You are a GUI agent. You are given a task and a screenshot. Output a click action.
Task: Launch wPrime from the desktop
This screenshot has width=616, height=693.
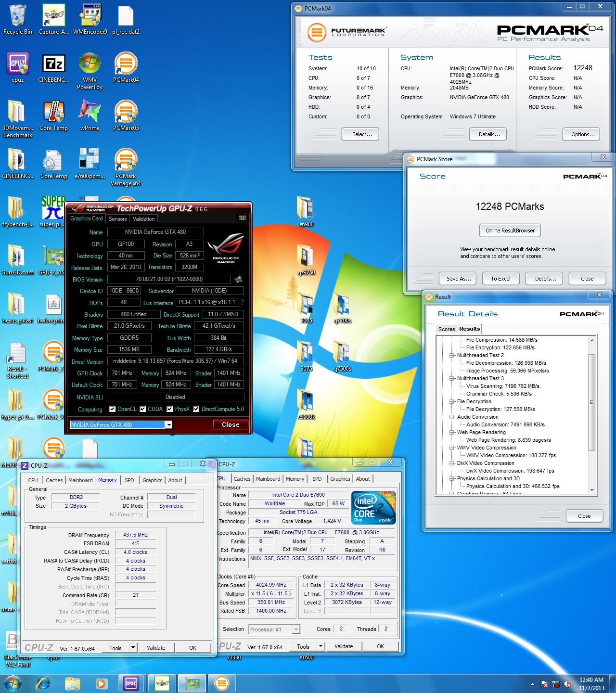pos(90,115)
